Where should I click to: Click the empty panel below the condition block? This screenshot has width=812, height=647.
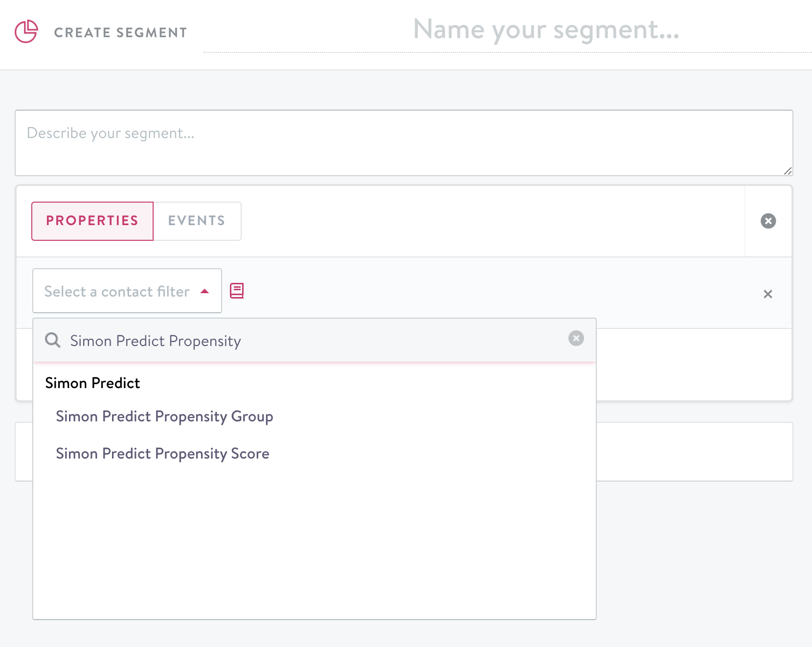pyautogui.click(x=694, y=452)
